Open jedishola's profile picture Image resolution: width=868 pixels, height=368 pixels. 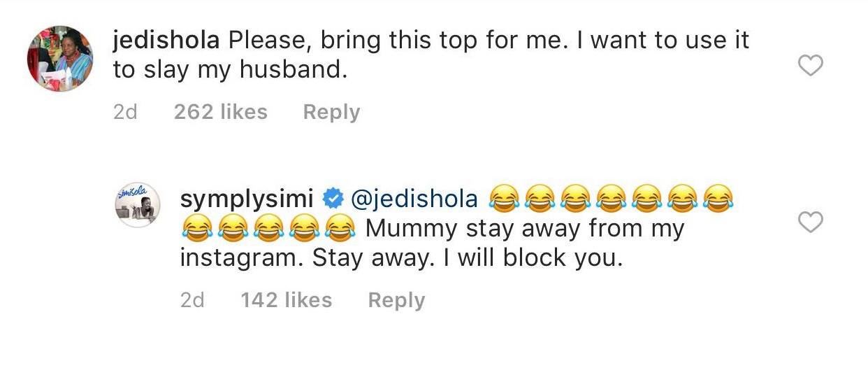click(x=60, y=59)
